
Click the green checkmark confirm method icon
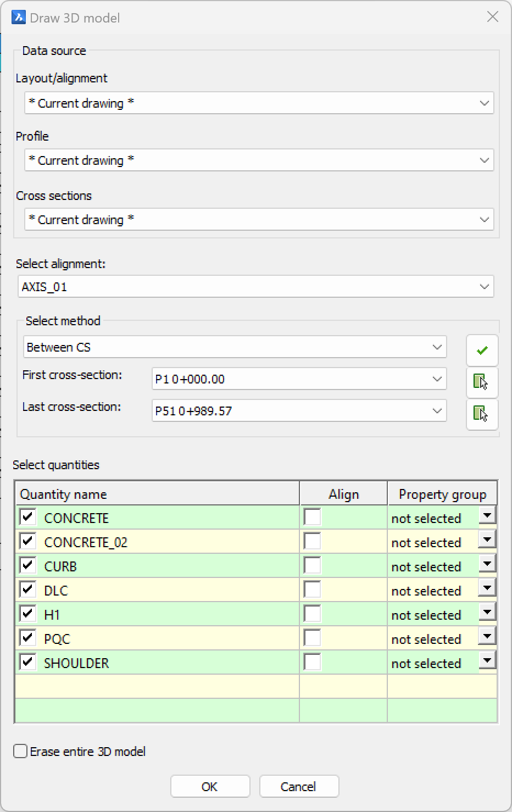(x=482, y=351)
